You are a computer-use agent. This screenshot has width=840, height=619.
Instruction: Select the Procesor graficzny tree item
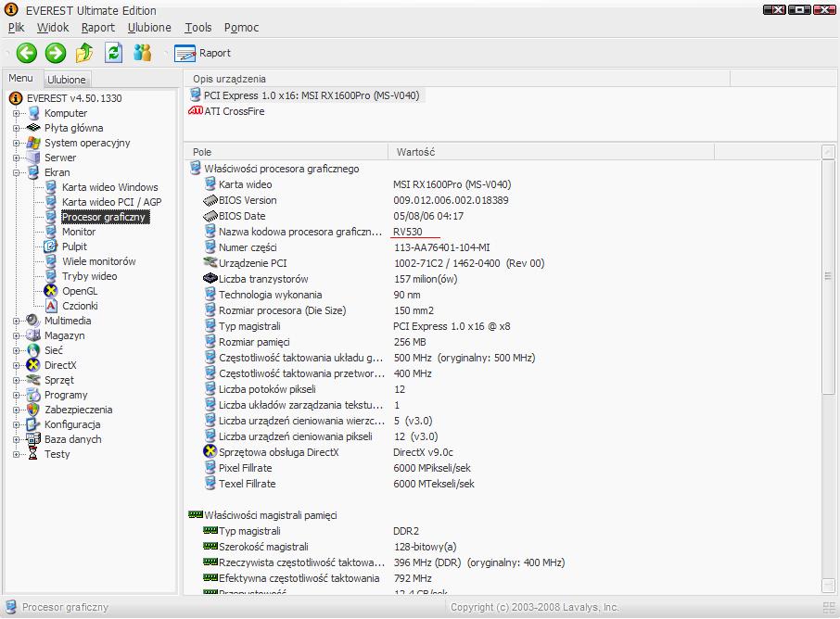point(104,217)
